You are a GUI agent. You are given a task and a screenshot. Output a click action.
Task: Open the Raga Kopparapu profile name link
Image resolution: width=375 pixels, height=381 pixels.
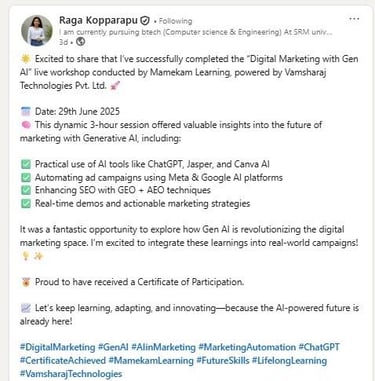98,20
